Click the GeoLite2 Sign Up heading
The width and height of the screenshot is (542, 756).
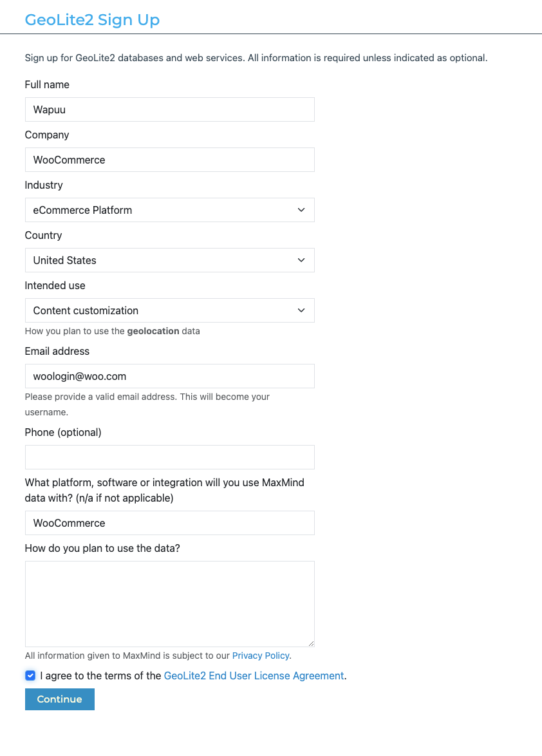91,20
